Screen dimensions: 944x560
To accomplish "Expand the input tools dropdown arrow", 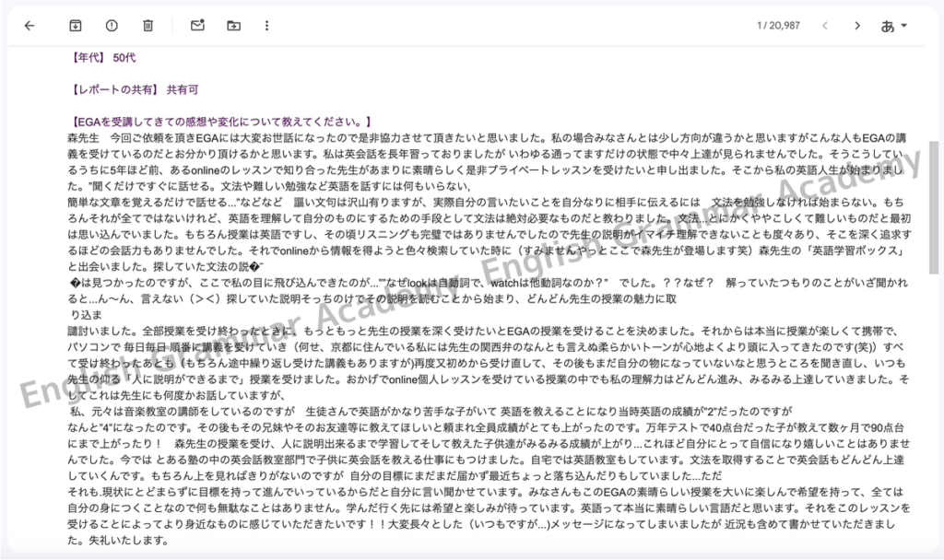I will (x=904, y=26).
